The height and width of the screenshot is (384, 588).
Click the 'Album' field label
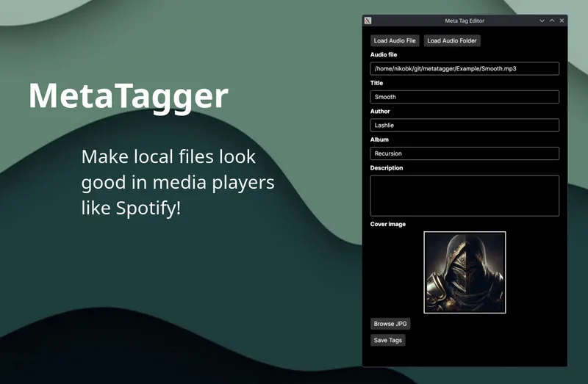[379, 140]
